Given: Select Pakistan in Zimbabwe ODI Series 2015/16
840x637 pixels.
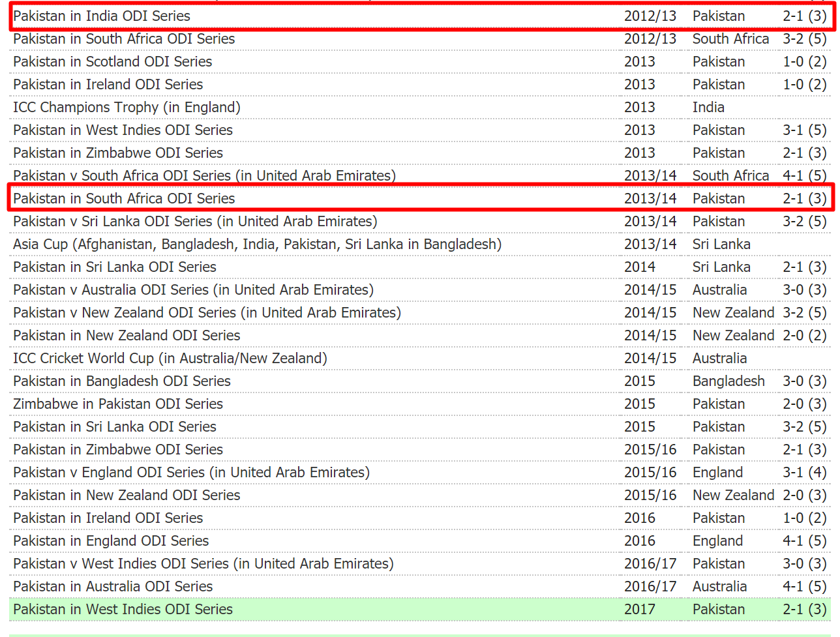Looking at the screenshot, I should coord(118,449).
